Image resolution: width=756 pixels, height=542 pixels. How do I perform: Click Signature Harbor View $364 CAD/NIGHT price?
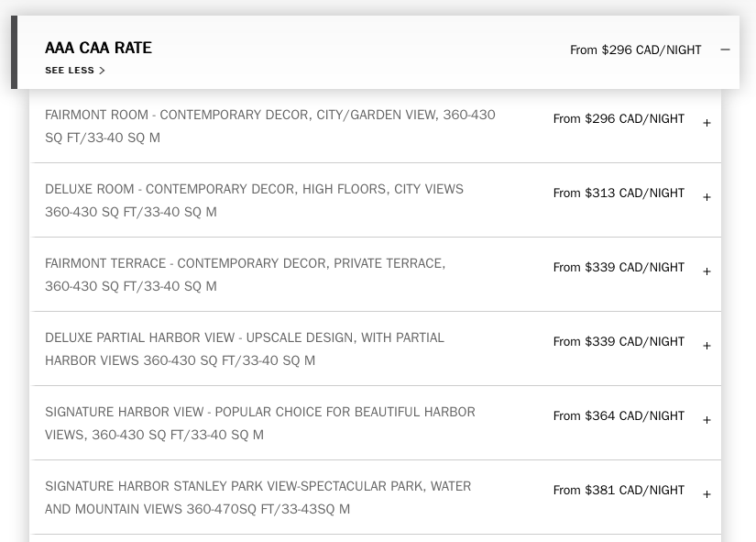tap(619, 416)
